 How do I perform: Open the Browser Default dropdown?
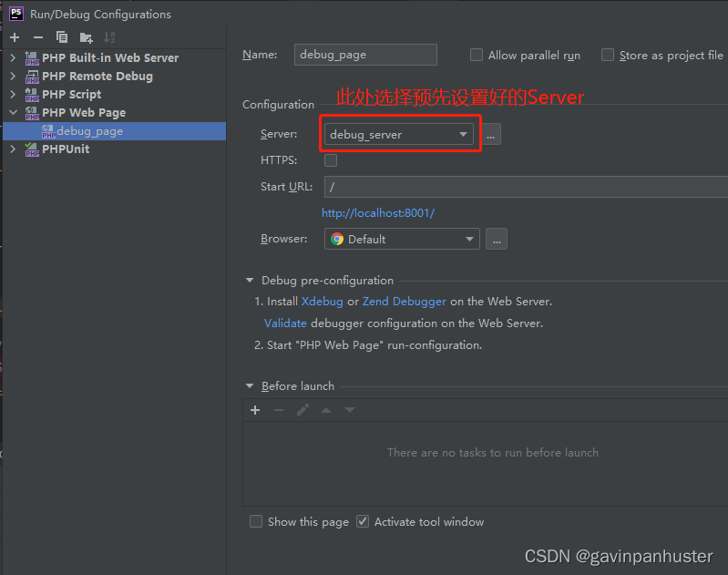coord(402,239)
